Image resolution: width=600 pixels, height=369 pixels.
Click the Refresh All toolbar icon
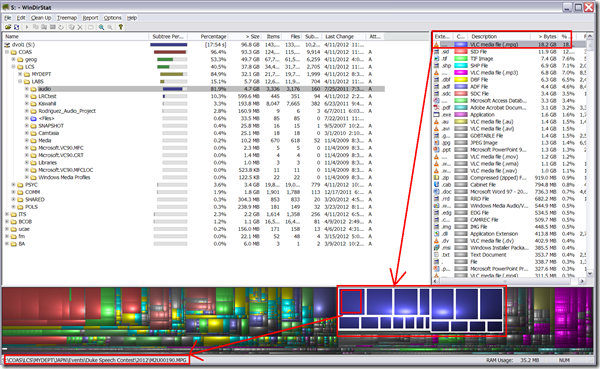[x=16, y=27]
